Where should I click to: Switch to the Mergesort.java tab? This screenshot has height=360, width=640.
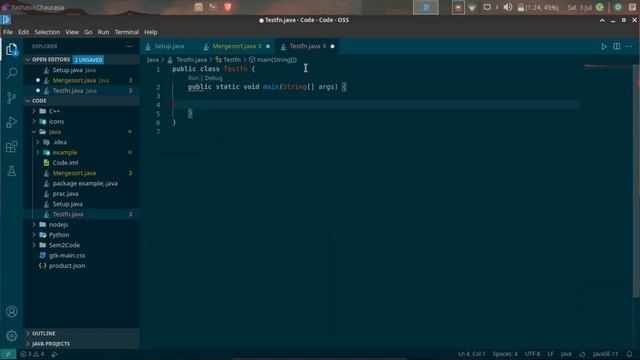(x=237, y=47)
